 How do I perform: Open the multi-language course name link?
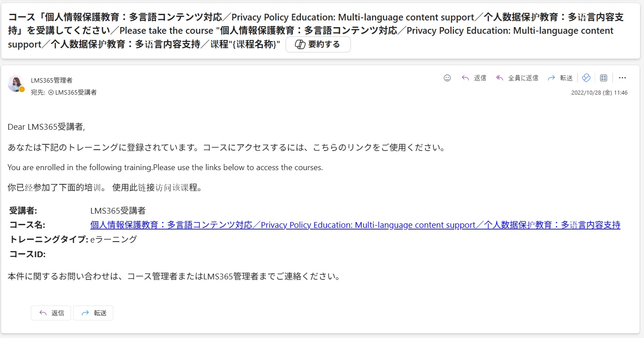tap(355, 225)
